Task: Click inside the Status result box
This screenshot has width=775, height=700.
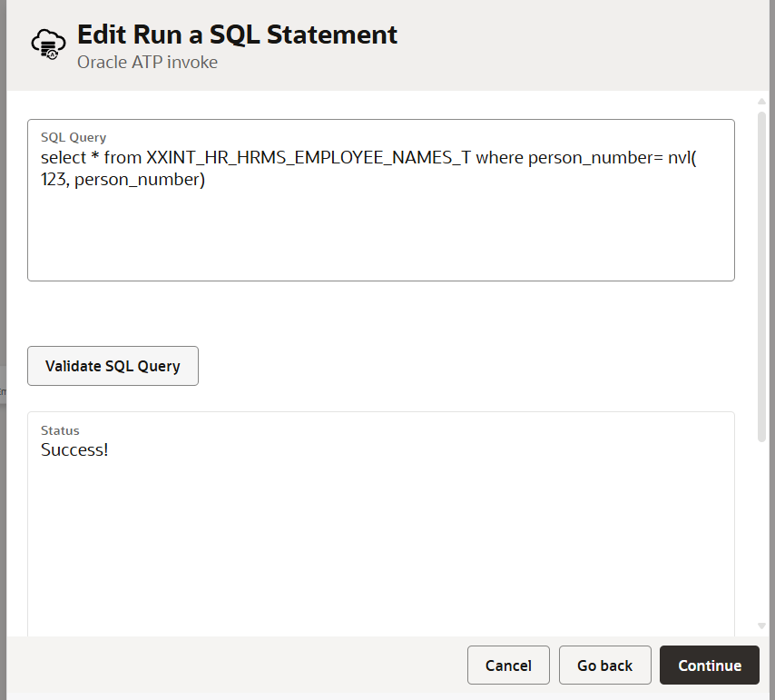Action: 380,538
